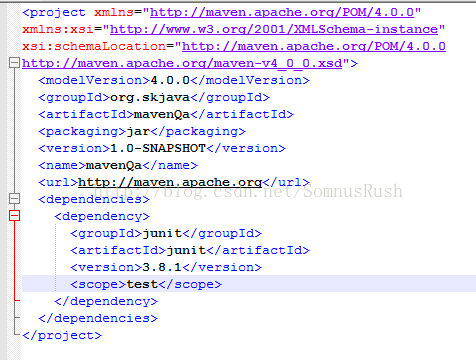The width and height of the screenshot is (476, 360).
Task: Collapse the red dependency fold marker
Action: click(x=14, y=216)
